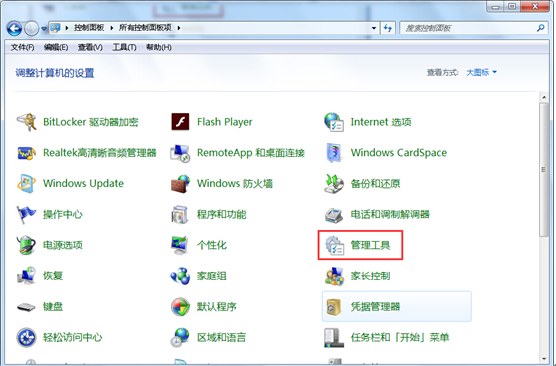The image size is (556, 366).
Task: Open the 轻松访问中心 icon
Action: (27, 338)
